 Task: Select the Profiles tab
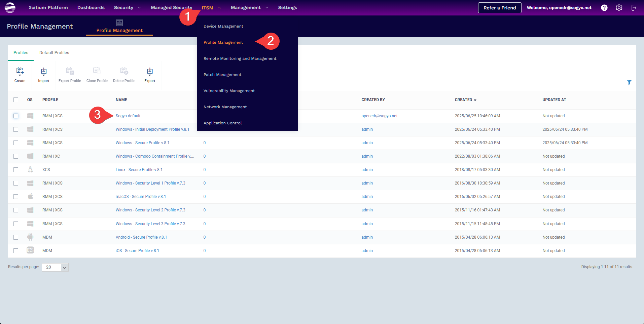[x=21, y=53]
